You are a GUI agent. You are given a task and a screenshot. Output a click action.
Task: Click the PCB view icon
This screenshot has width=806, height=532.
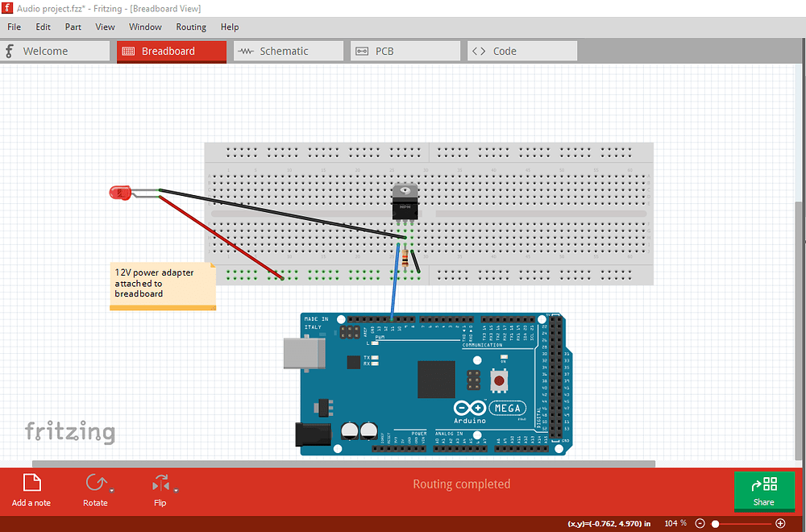(x=362, y=51)
